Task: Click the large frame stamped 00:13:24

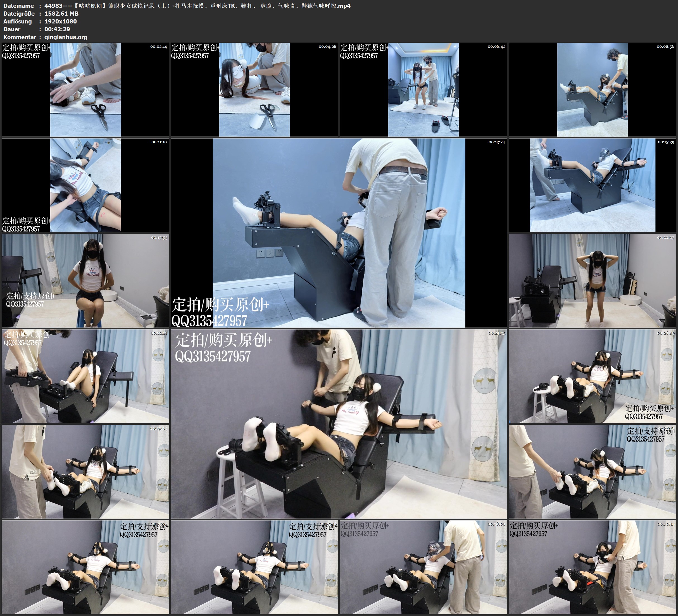Action: click(339, 233)
